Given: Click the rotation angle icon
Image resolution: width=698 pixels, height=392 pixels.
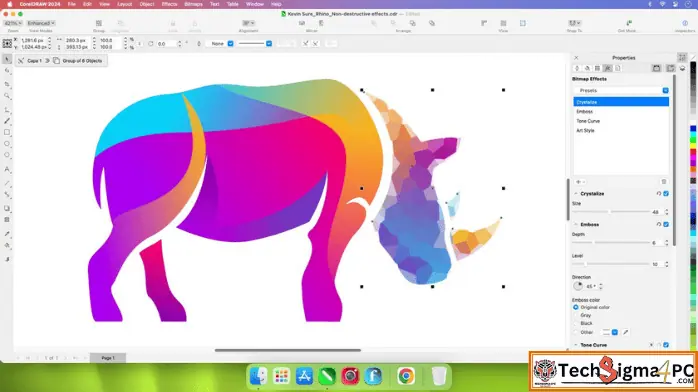Looking at the screenshot, I should (x=151, y=44).
